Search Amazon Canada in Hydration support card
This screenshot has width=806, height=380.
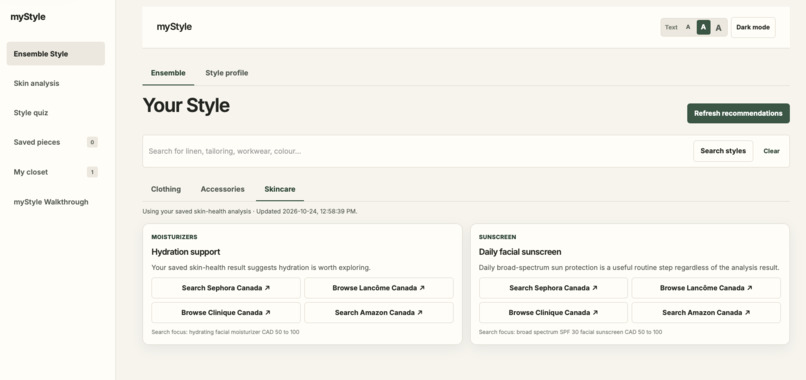pos(379,313)
